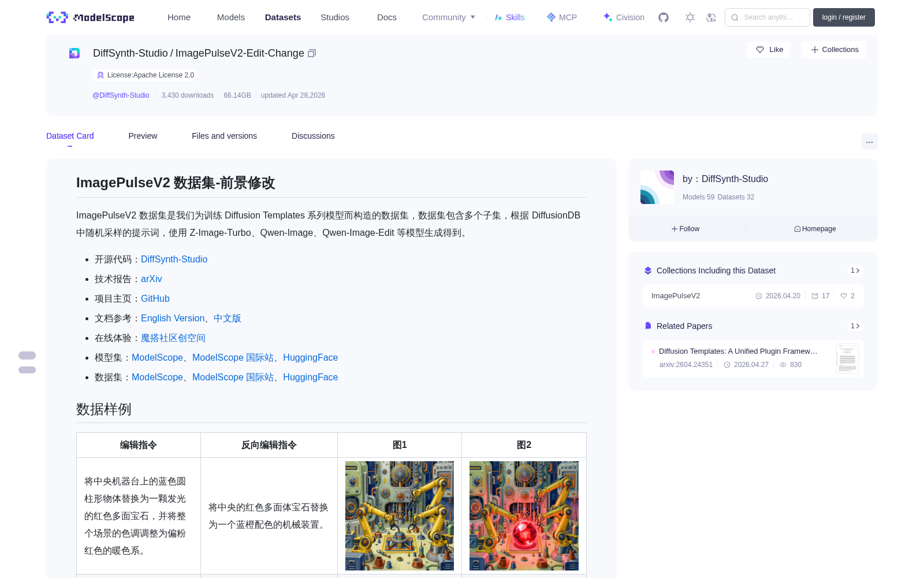This screenshot has height=578, width=924.
Task: Open the 图1 sample robot image
Action: 400,516
